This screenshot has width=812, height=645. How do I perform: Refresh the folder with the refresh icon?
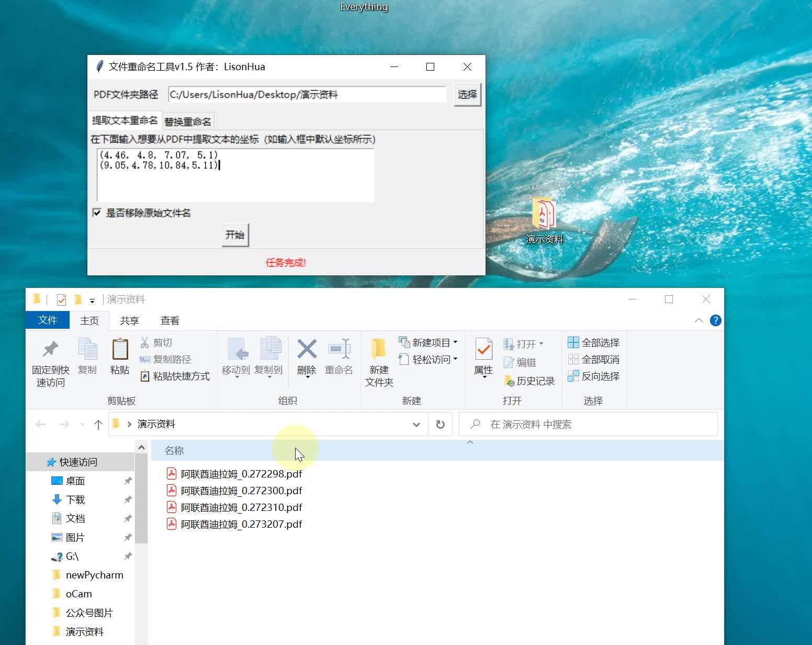(x=440, y=424)
